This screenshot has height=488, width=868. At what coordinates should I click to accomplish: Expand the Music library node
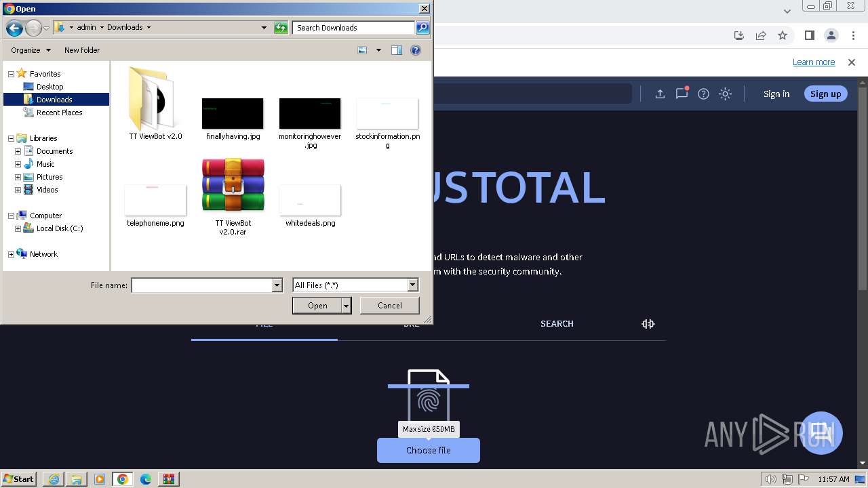[18, 164]
